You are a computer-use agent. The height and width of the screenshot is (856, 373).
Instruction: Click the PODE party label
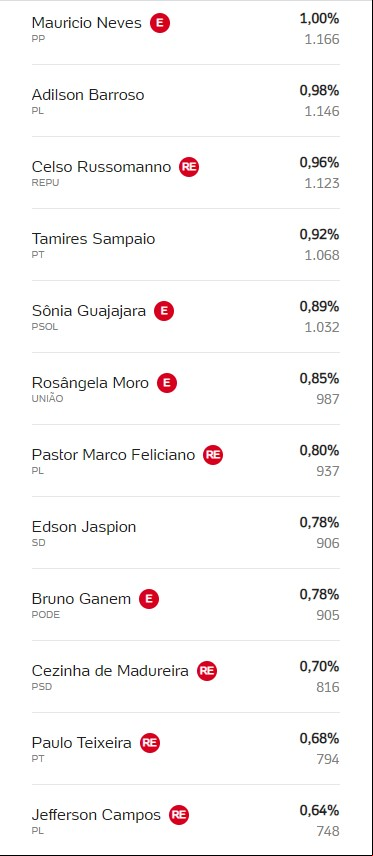click(46, 615)
